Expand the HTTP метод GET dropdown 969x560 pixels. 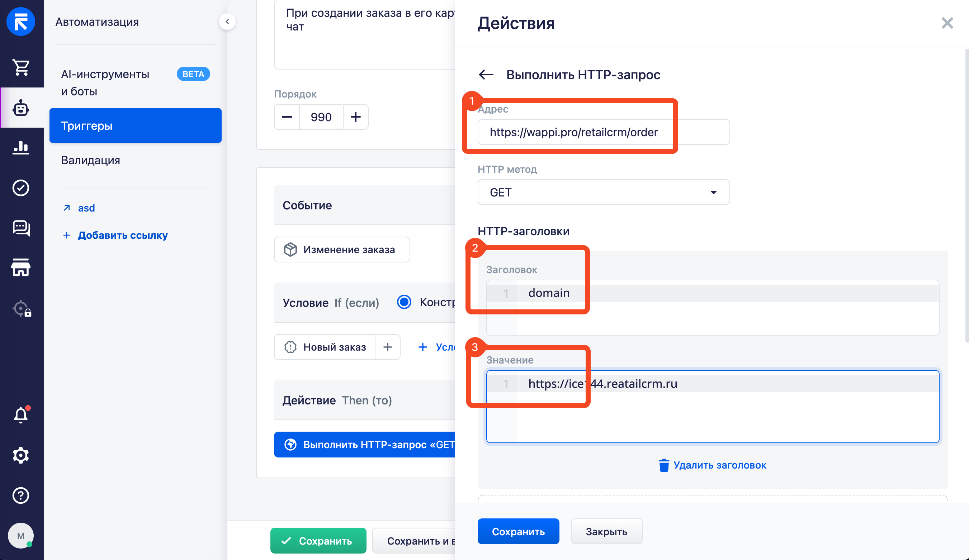pyautogui.click(x=603, y=192)
